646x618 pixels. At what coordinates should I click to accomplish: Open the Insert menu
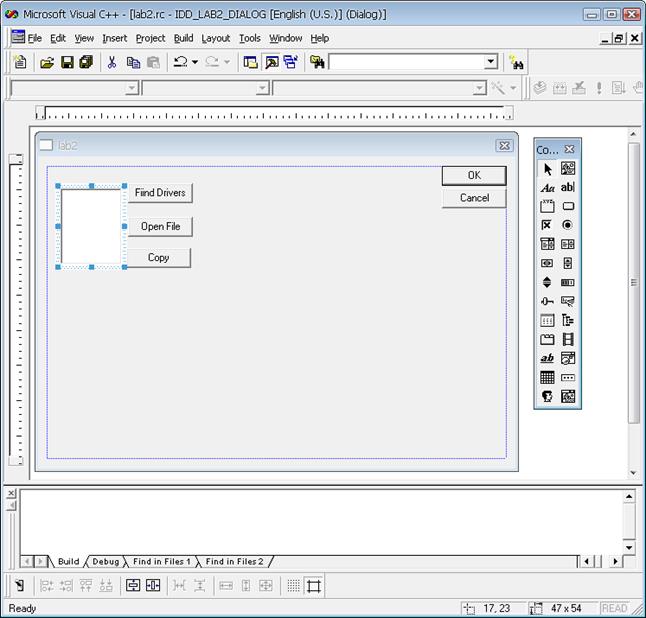(115, 38)
